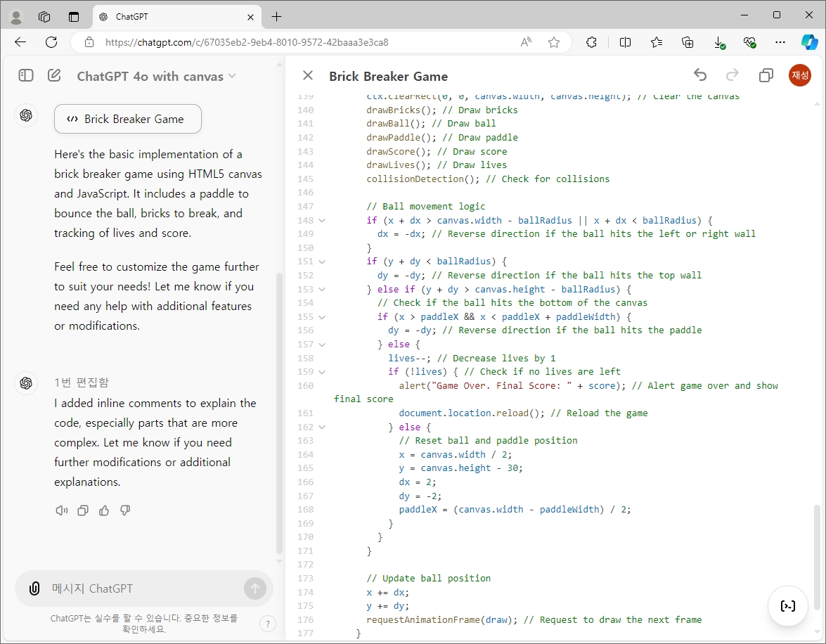Click the '1번 편집함' edit label
This screenshot has height=644, width=826.
click(82, 382)
